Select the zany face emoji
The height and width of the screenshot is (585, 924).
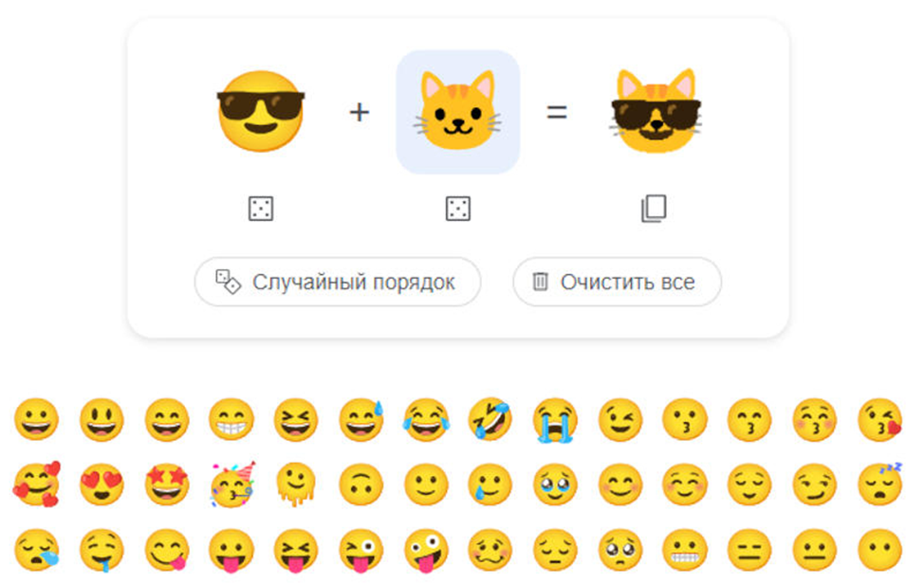[426, 550]
